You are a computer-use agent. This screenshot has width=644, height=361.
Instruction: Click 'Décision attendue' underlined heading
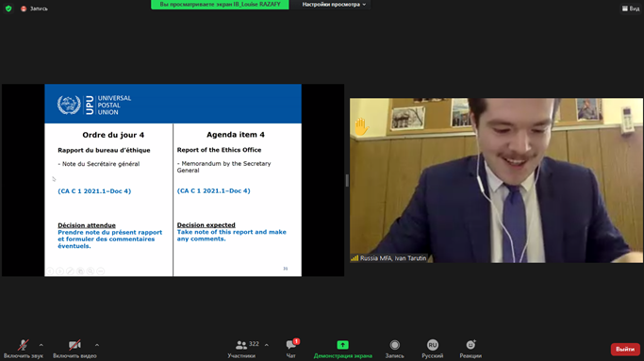click(x=87, y=225)
